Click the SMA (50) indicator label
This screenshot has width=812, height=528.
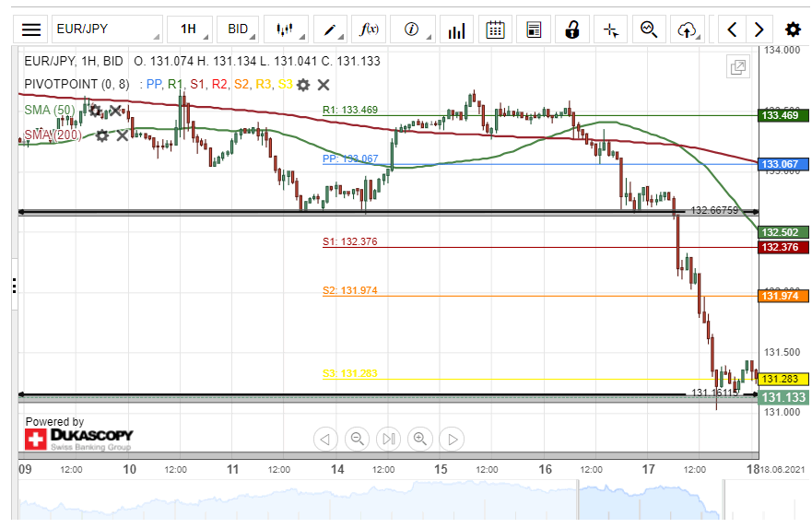point(50,111)
